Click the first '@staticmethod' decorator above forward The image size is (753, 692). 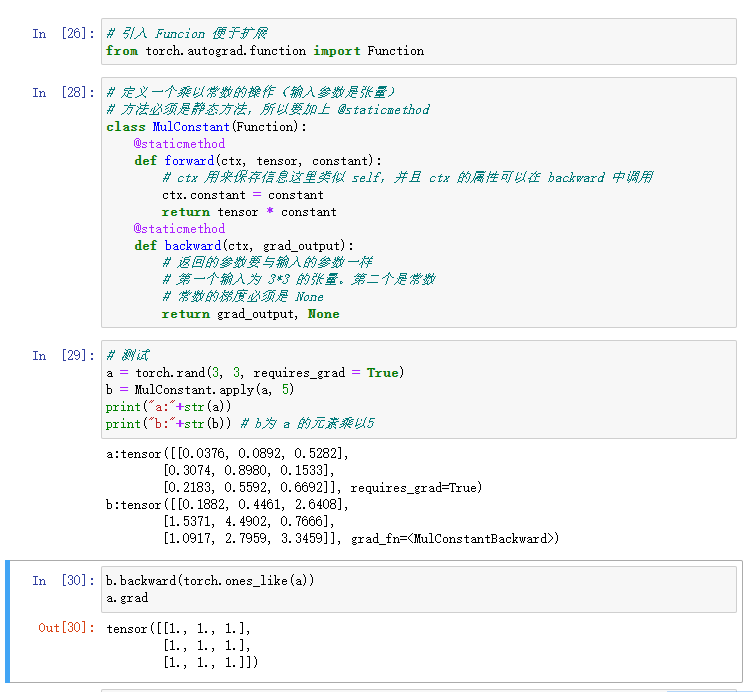(x=179, y=144)
